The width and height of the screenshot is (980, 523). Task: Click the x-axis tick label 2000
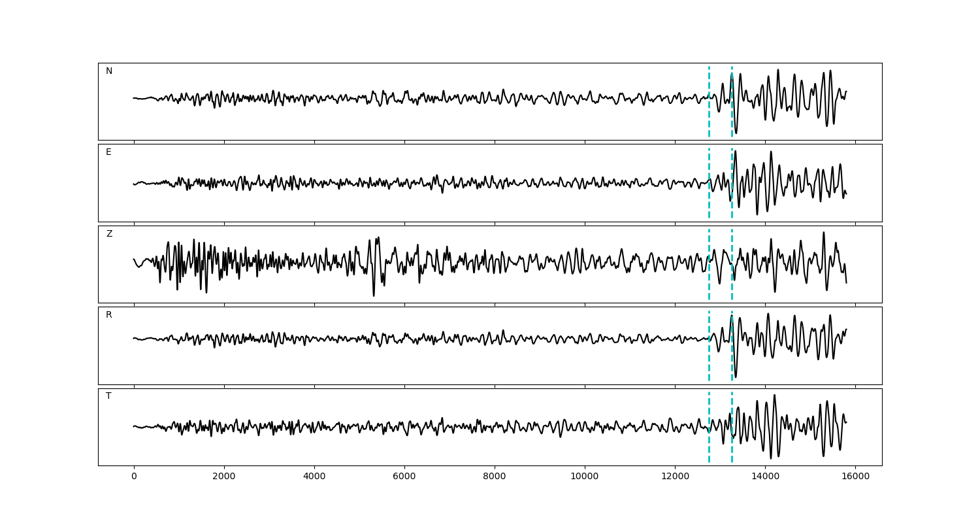pos(224,477)
